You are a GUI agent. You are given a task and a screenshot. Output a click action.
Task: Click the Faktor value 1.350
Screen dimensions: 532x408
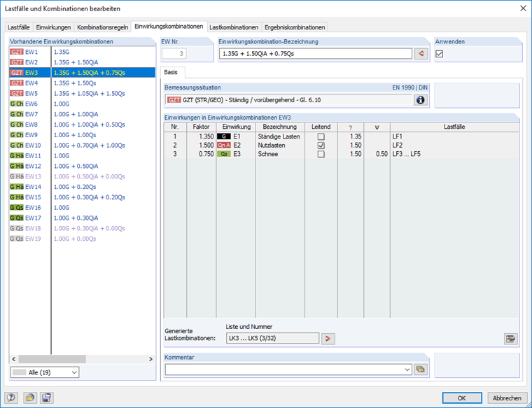click(x=201, y=136)
